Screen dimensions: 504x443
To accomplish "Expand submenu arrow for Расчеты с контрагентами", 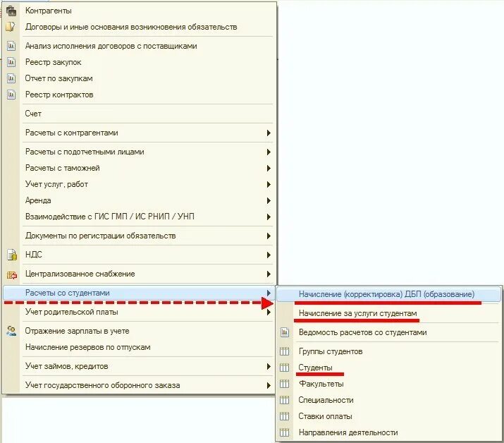I will pos(269,133).
